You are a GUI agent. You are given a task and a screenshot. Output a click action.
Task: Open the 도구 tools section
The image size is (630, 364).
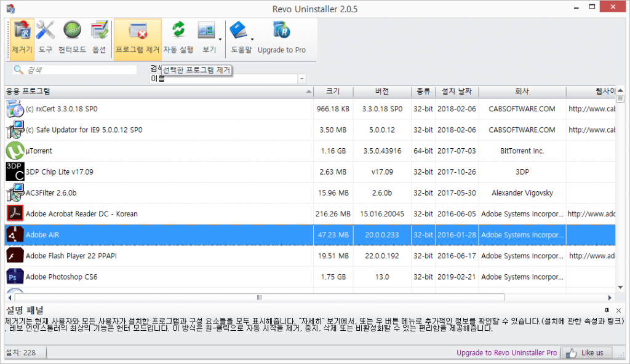[x=46, y=39]
